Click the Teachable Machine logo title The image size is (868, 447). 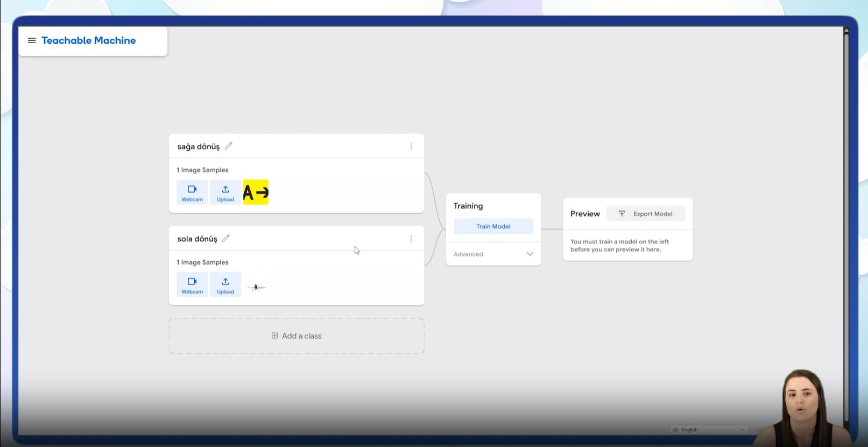(x=89, y=40)
